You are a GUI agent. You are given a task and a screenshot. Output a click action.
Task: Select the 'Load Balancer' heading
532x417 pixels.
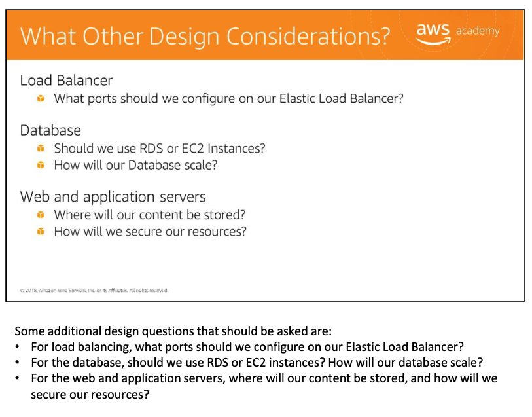click(66, 81)
